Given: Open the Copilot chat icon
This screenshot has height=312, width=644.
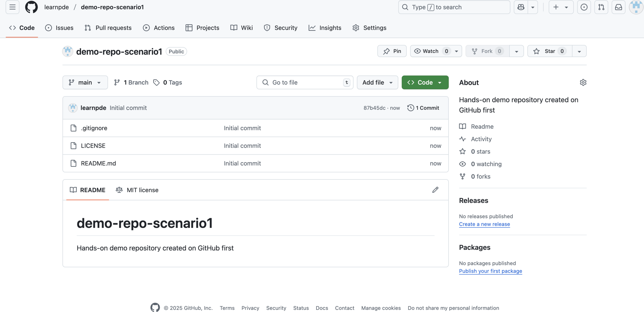Looking at the screenshot, I should (521, 7).
